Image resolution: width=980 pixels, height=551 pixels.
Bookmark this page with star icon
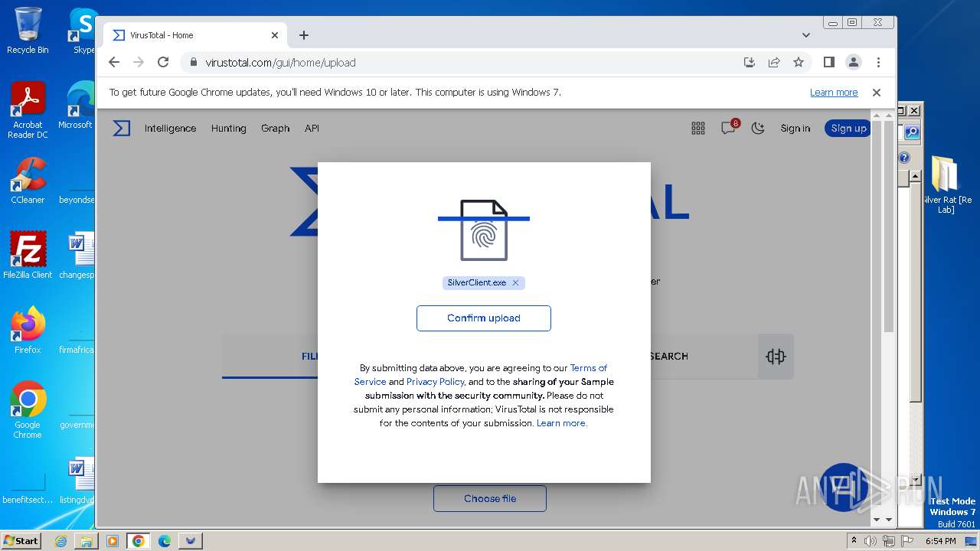799,62
